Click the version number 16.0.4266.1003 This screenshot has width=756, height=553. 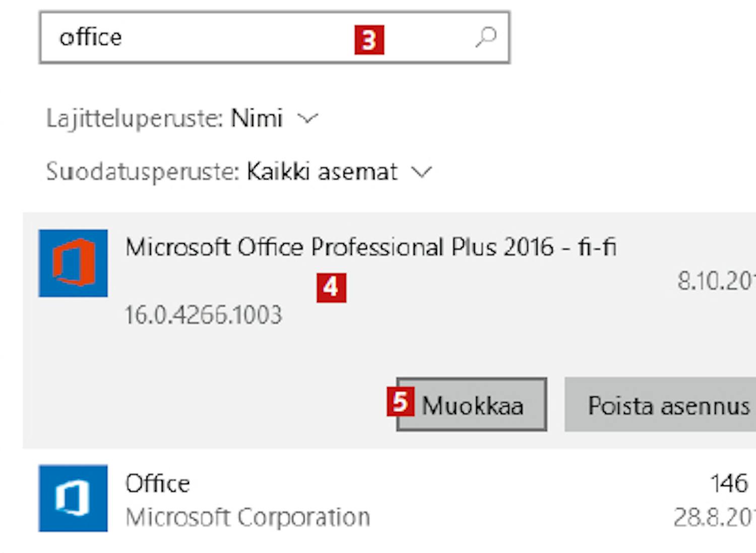pyautogui.click(x=203, y=315)
